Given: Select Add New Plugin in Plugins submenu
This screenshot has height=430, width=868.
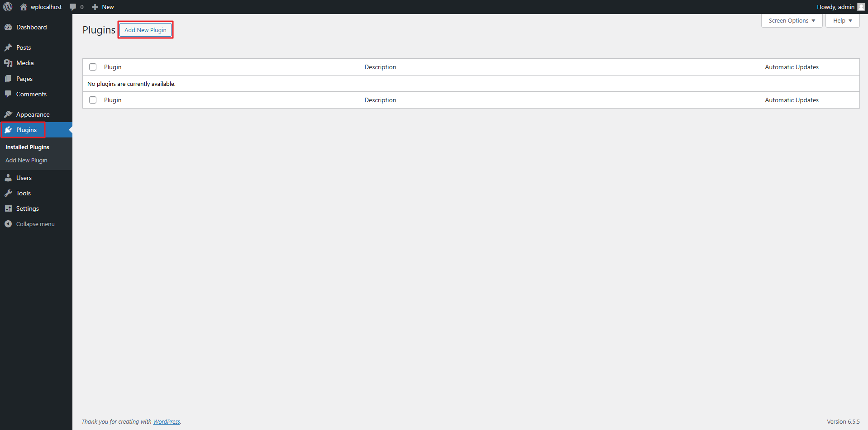Looking at the screenshot, I should (26, 160).
